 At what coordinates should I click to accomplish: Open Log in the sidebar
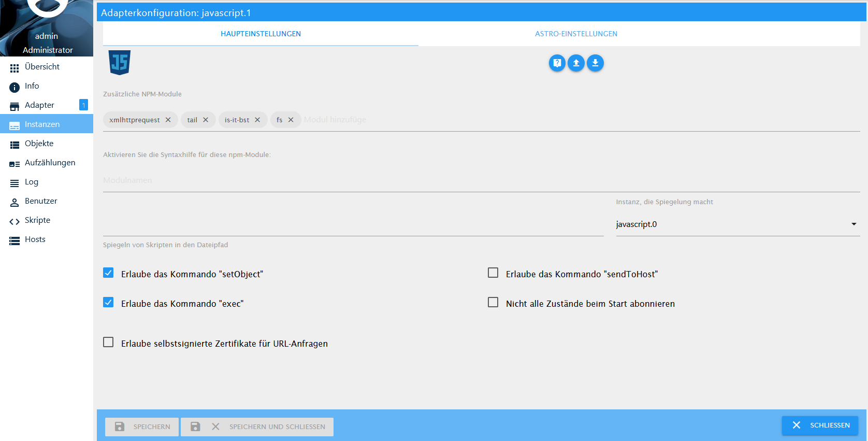(47, 182)
